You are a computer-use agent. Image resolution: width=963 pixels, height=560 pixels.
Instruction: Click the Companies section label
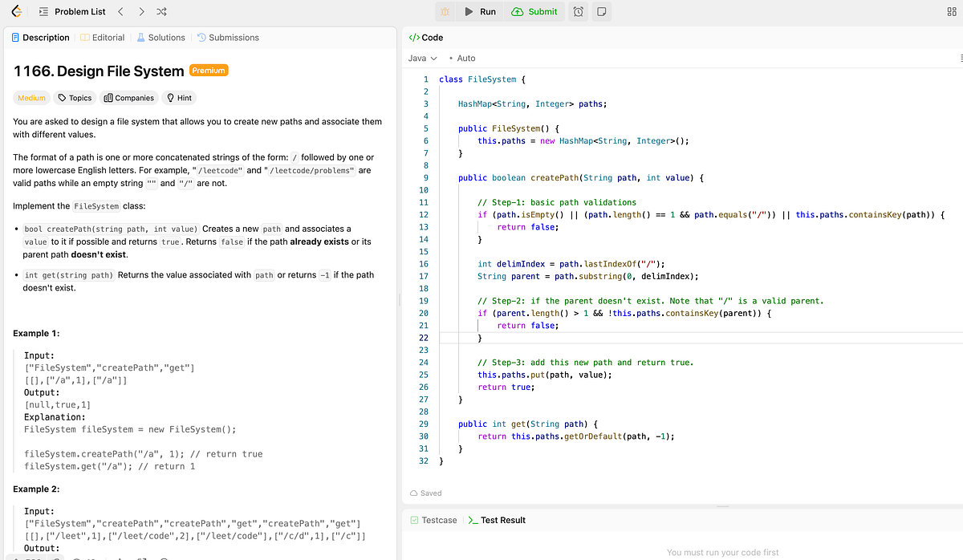[x=128, y=97]
